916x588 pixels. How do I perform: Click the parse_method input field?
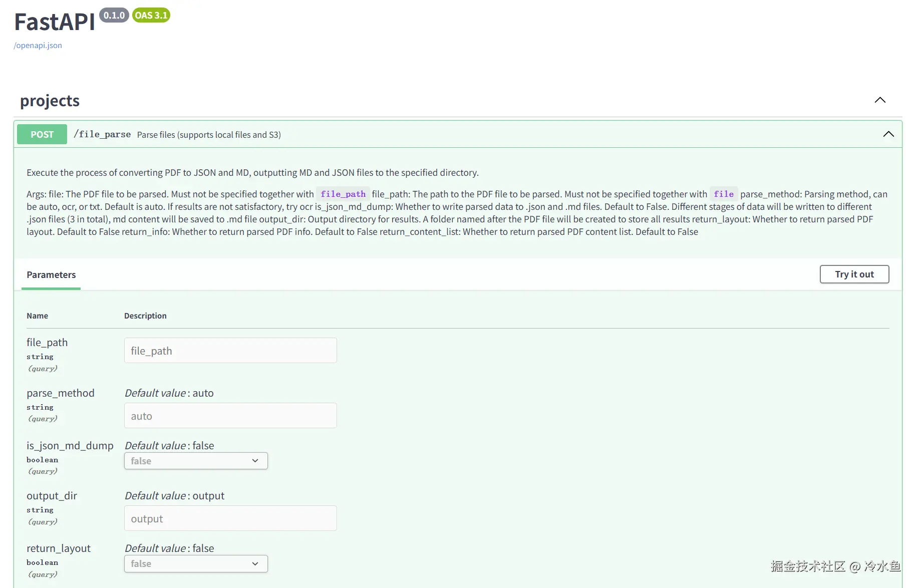tap(230, 416)
